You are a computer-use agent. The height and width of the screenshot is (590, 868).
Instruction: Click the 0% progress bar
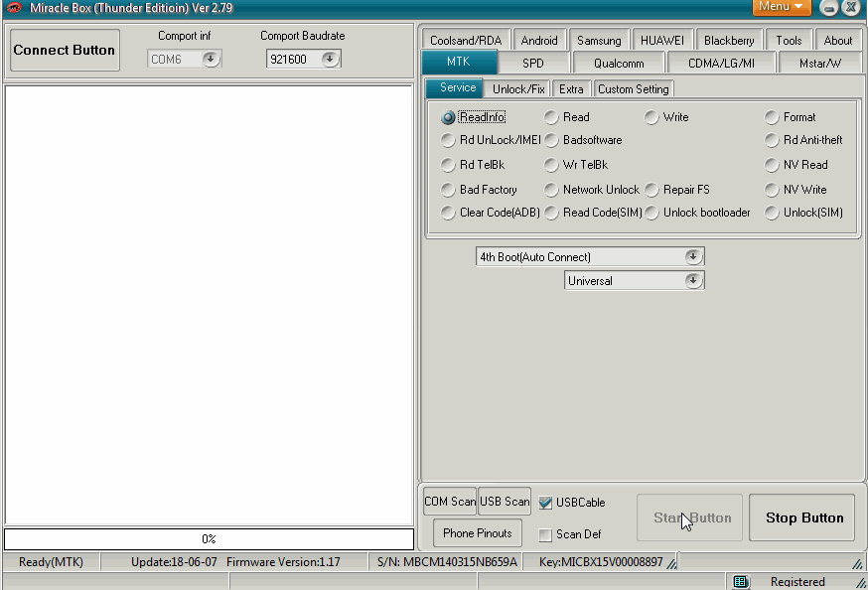[x=209, y=539]
